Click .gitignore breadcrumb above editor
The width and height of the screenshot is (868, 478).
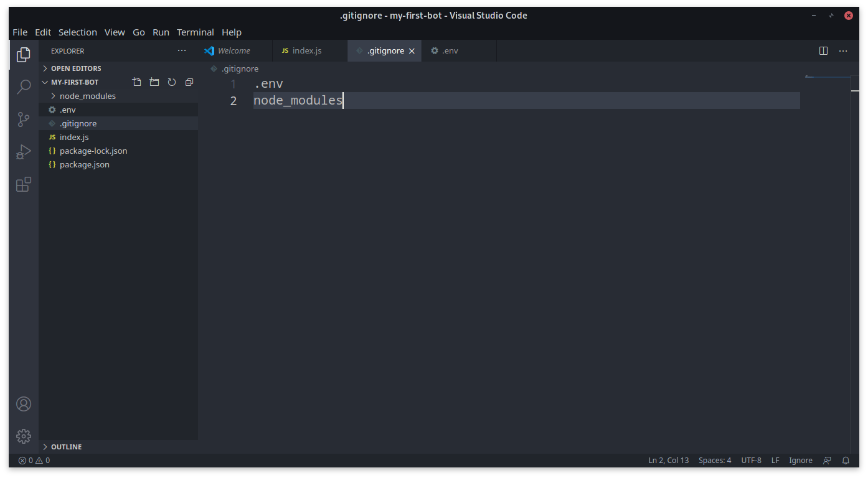click(240, 68)
